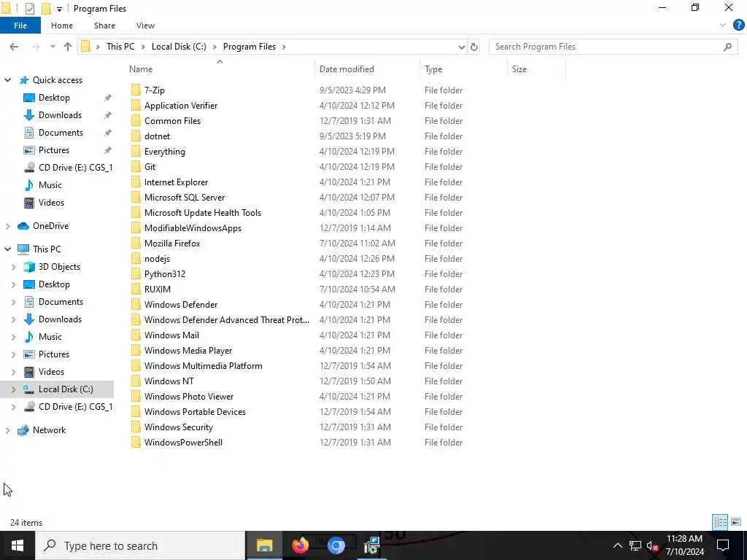Select the Windows Media Player folder name
This screenshot has width=747, height=560.
coord(188,351)
